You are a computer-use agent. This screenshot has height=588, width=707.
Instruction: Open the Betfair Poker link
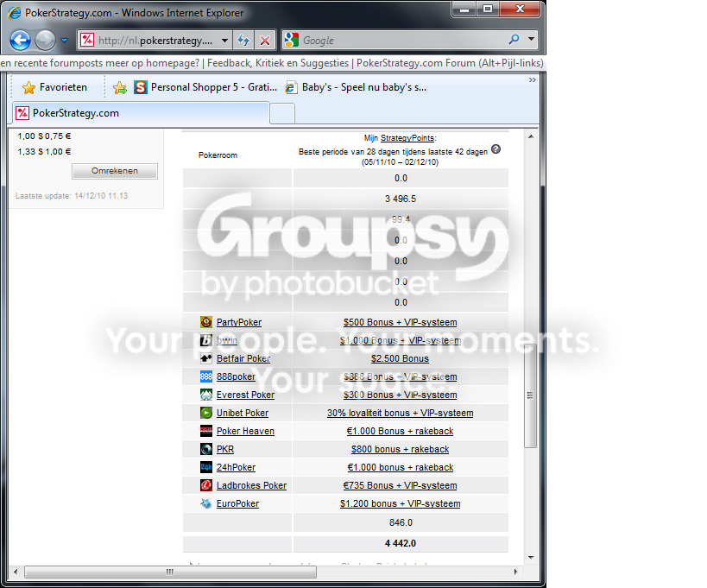[243, 358]
